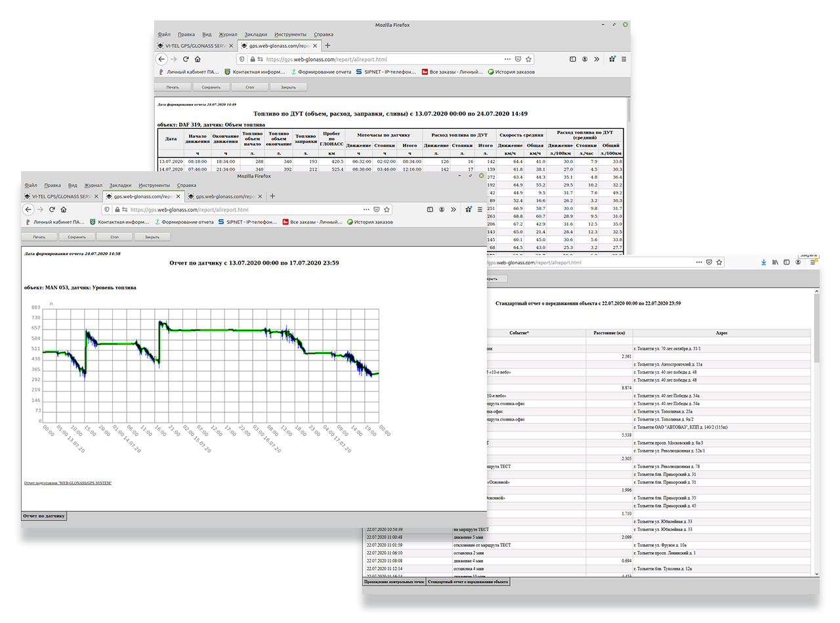The width and height of the screenshot is (840, 623).
Task: Toggle sidebar icon in front Firefox window
Action: click(x=430, y=209)
